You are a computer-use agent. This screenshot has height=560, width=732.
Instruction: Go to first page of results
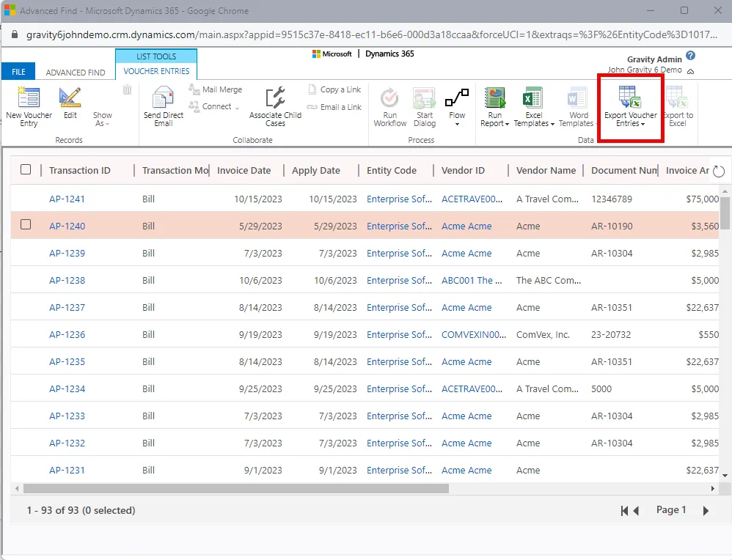click(623, 511)
